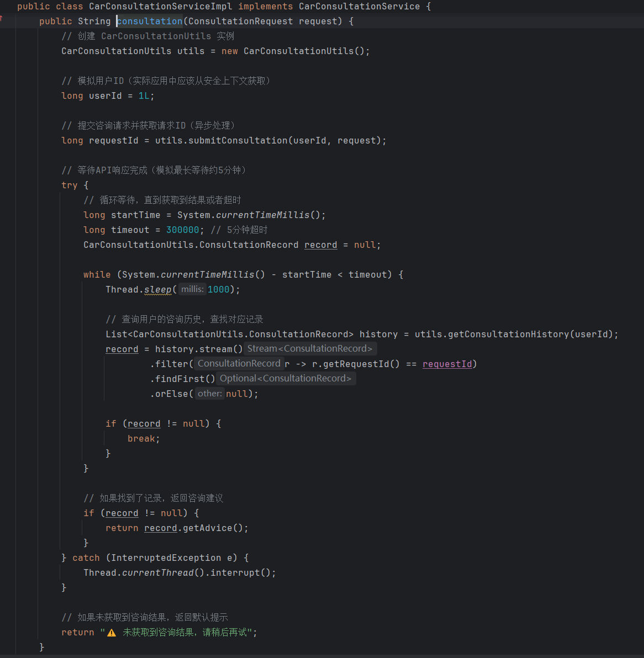Screen dimensions: 644x658
Task: Click comment starting '// 如果未获取到咨询结果'
Action: pyautogui.click(x=145, y=617)
